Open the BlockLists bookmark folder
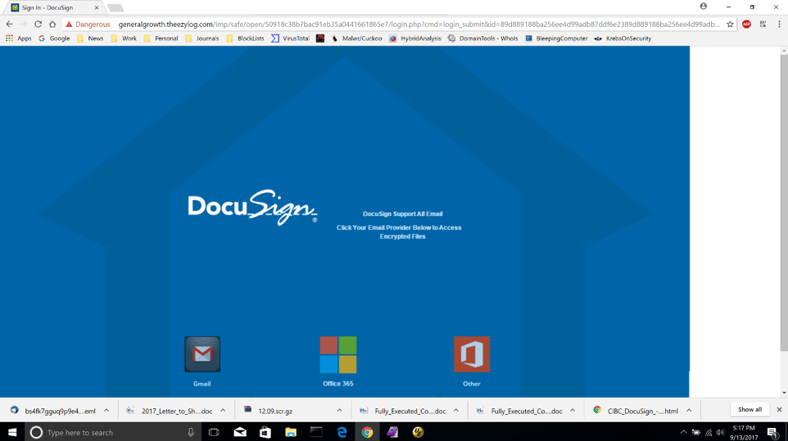Image resolution: width=788 pixels, height=441 pixels. click(245, 38)
